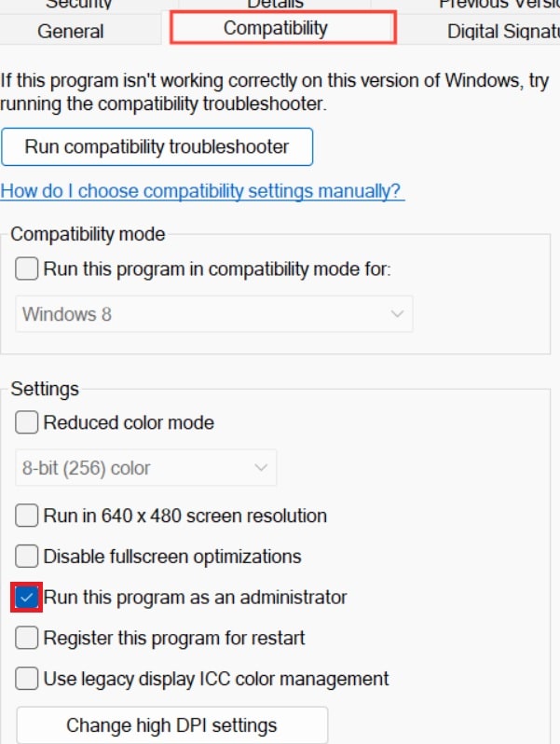Screen dimensions: 560x744
Task: Click the chevron arrow of the Windows 8 dropdown
Action: (398, 314)
